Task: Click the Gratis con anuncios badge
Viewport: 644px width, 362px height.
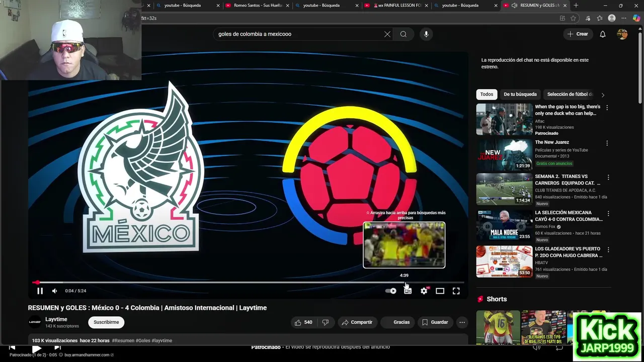Action: tap(554, 163)
